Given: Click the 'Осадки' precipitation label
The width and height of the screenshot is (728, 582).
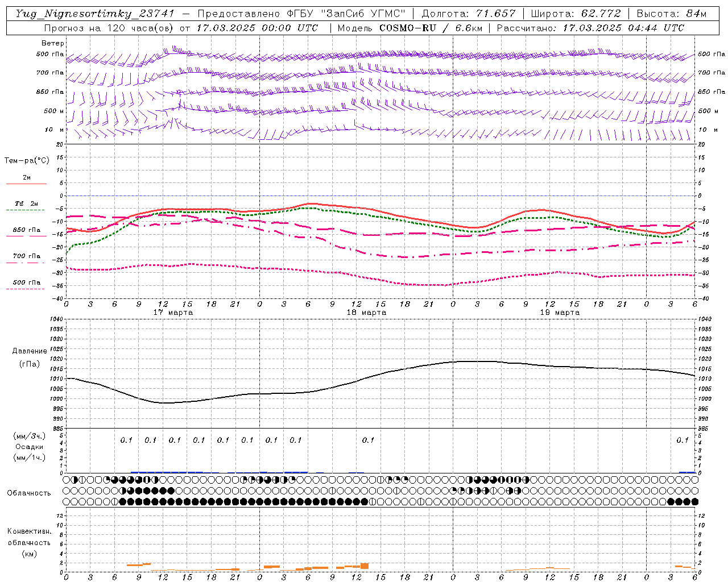Looking at the screenshot, I should (x=30, y=447).
